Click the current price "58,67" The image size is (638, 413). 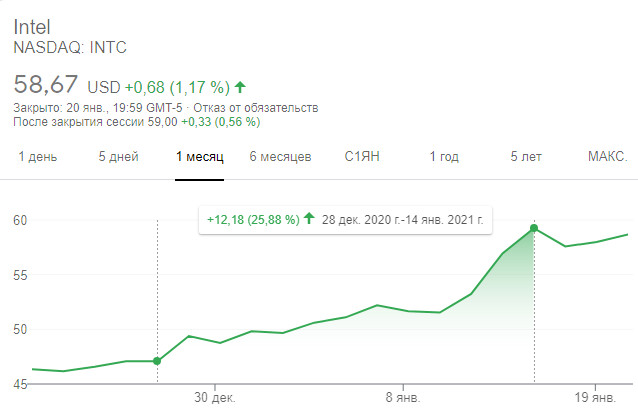coord(46,86)
